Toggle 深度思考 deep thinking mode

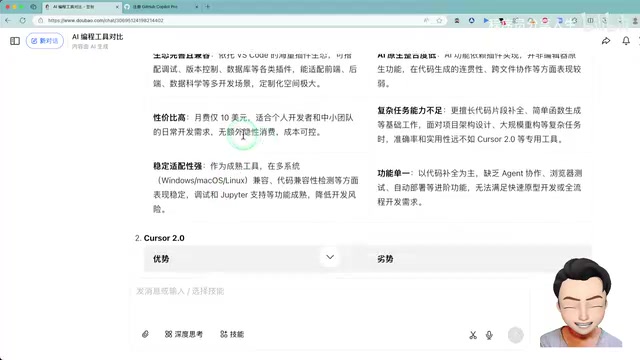[184, 334]
